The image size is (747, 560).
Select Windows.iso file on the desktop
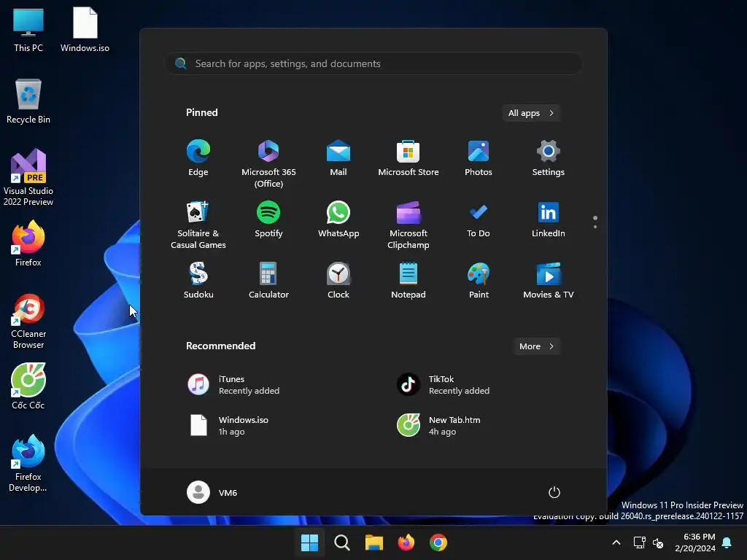pyautogui.click(x=85, y=29)
